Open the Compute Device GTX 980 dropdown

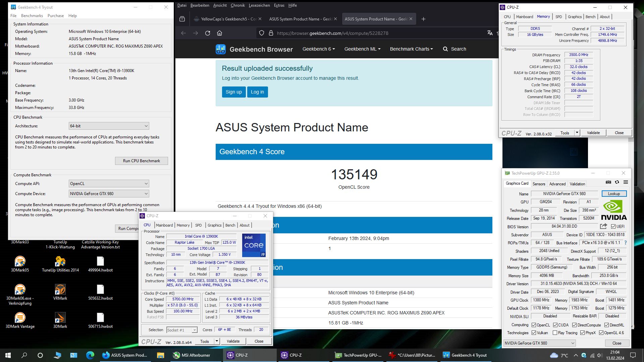click(109, 194)
